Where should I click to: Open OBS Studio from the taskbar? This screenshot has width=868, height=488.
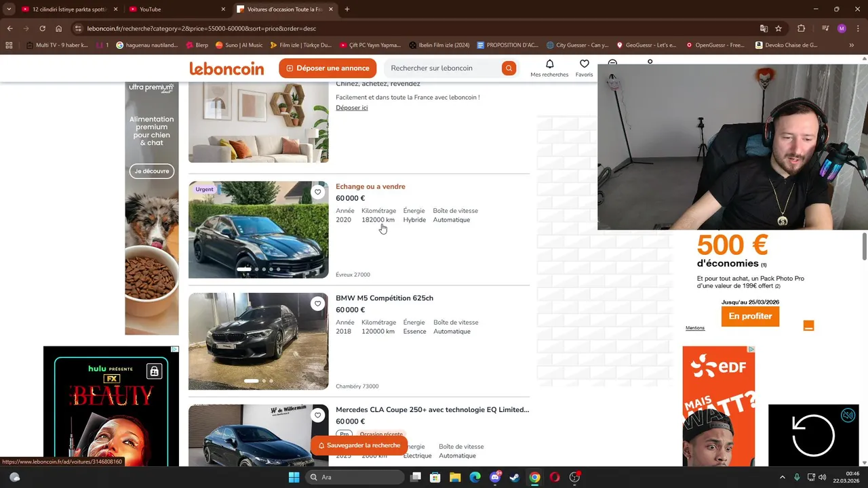574,477
